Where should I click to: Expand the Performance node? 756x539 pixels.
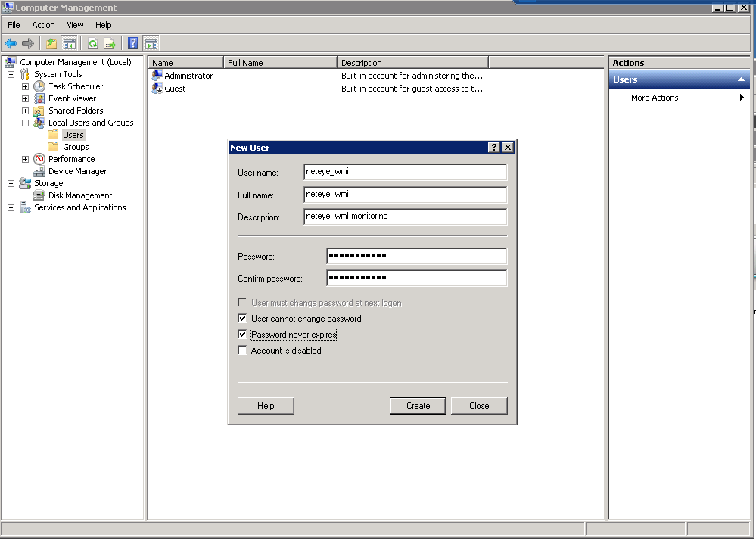pos(26,159)
